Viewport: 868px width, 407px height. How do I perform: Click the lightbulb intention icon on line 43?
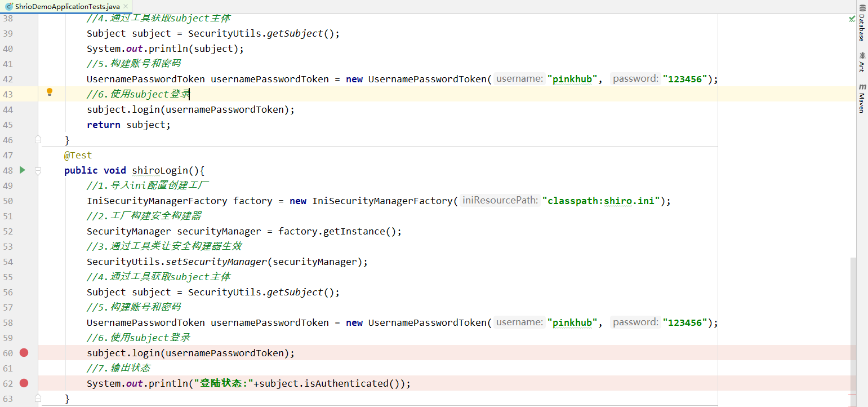tap(50, 92)
